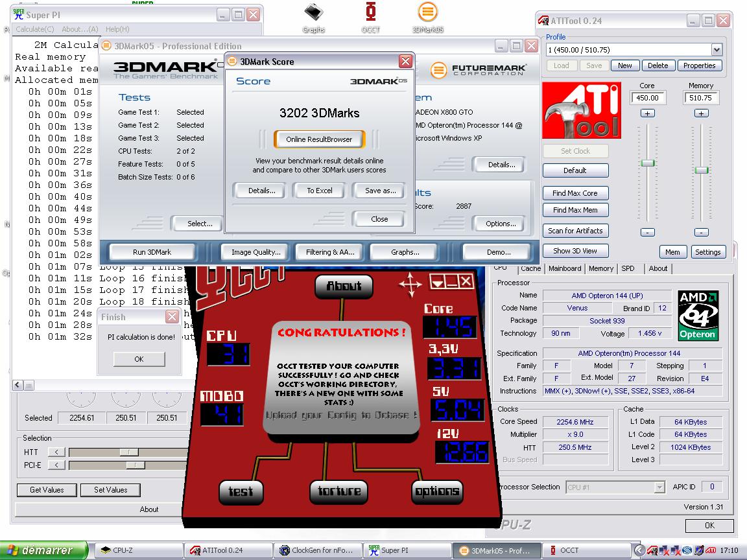747x560 pixels.
Task: Switch to the Mainboard tab in CPU-Z
Action: click(x=565, y=268)
